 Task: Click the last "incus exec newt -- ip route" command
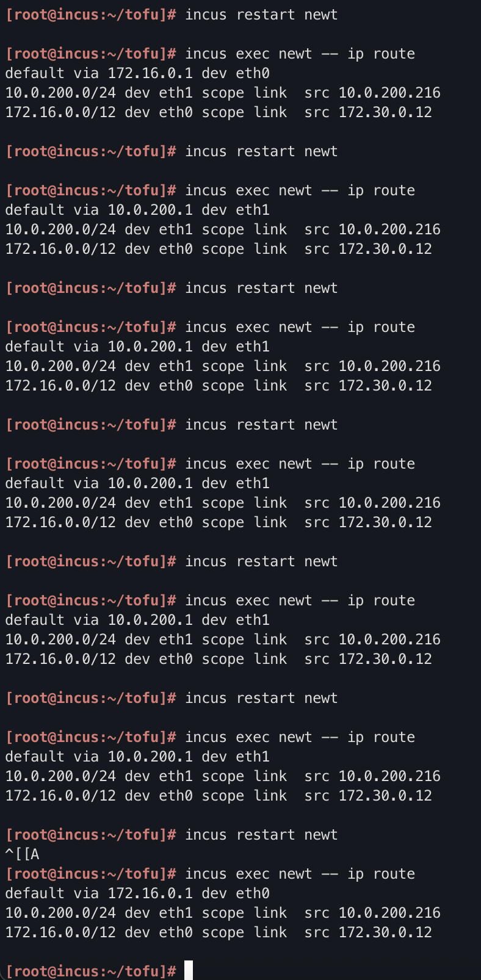(x=300, y=874)
